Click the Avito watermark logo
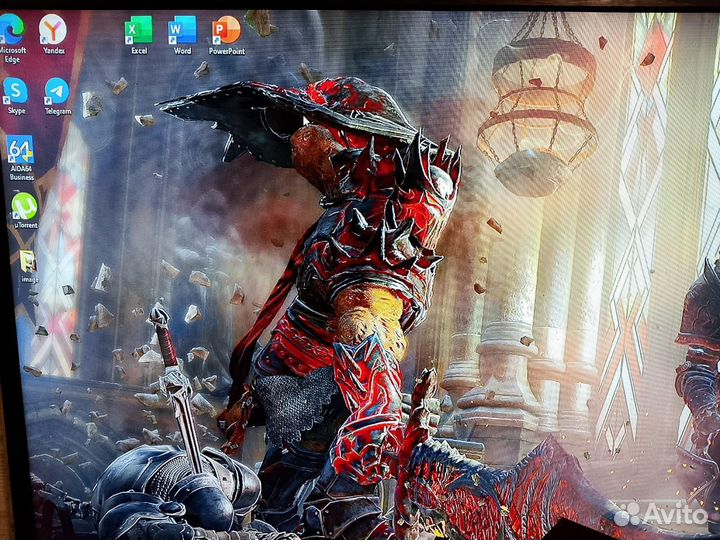 660,514
